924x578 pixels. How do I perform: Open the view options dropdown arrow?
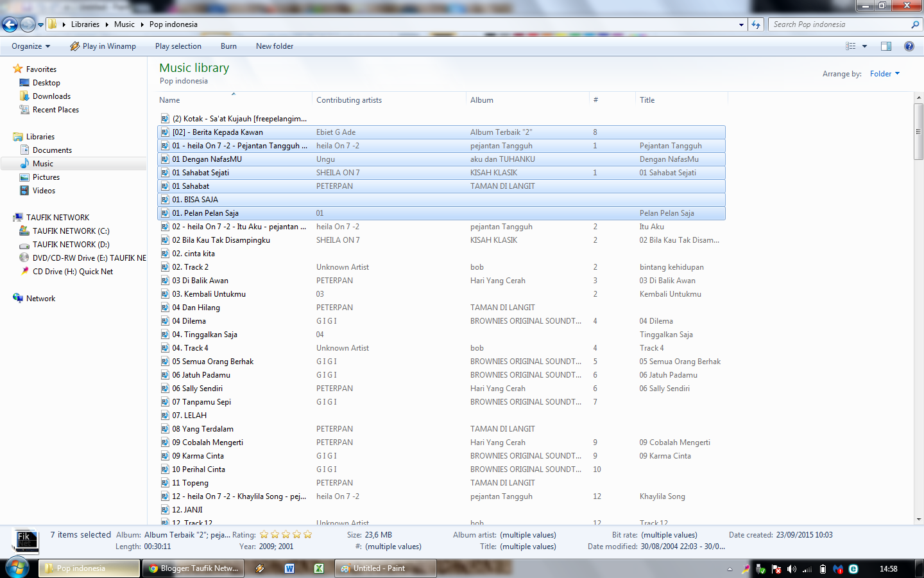pyautogui.click(x=864, y=46)
